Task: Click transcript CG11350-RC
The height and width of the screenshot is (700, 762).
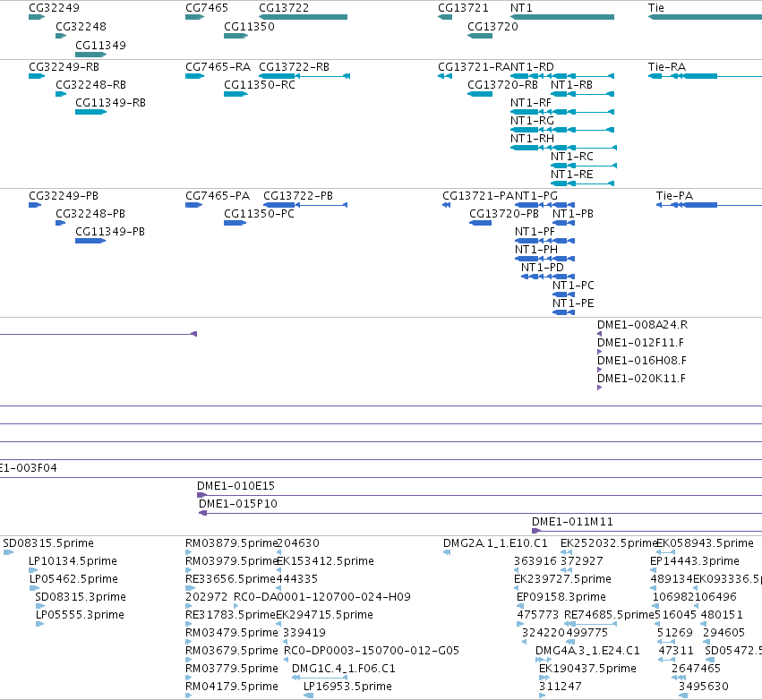Action: click(x=260, y=85)
